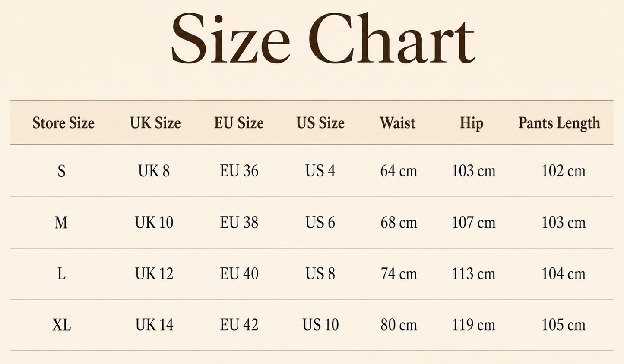Select the XL store size cell
This screenshot has width=624, height=364.
(x=62, y=325)
